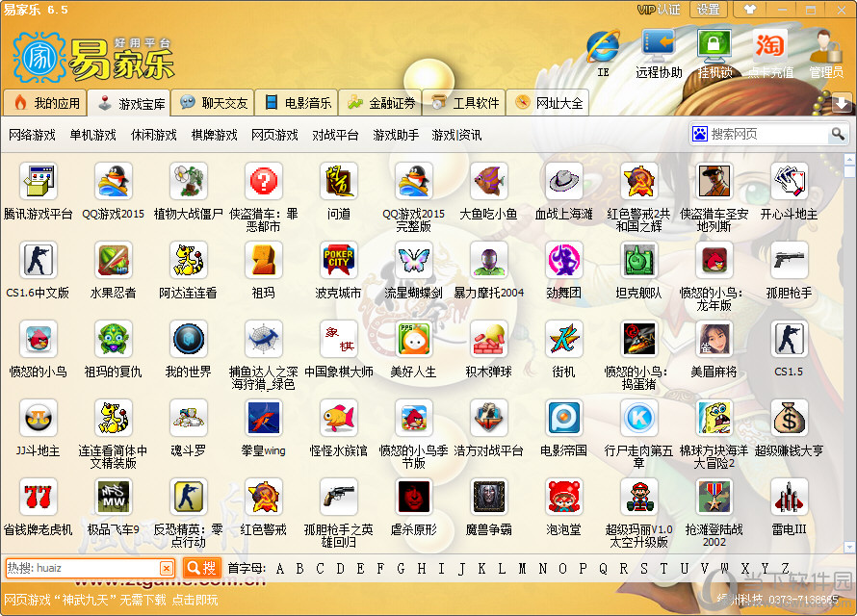857x616 pixels.
Task: Select the 工具软件 tab
Action: tap(463, 103)
